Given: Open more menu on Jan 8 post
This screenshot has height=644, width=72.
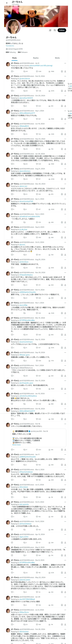Looking at the screenshot, I should point(65,63).
